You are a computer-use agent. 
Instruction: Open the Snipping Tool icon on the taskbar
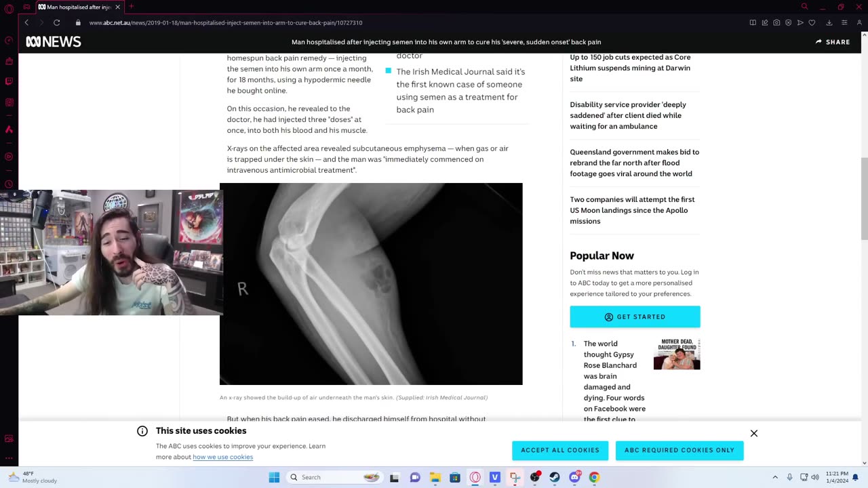[515, 477]
